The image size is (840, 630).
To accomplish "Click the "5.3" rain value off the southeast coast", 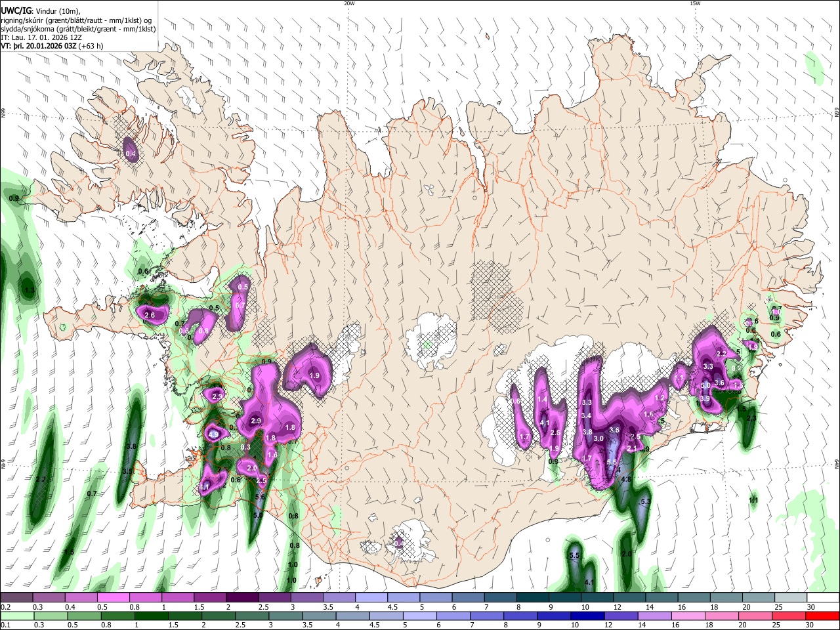I will [645, 502].
